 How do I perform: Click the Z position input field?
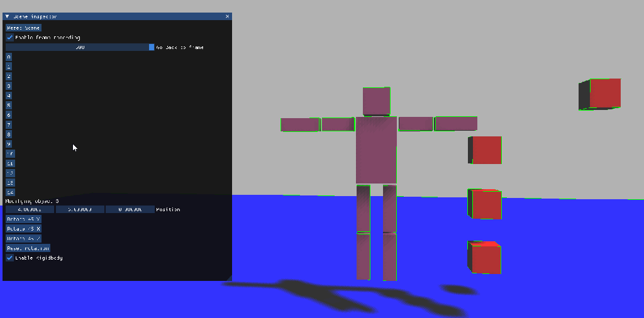(x=130, y=209)
